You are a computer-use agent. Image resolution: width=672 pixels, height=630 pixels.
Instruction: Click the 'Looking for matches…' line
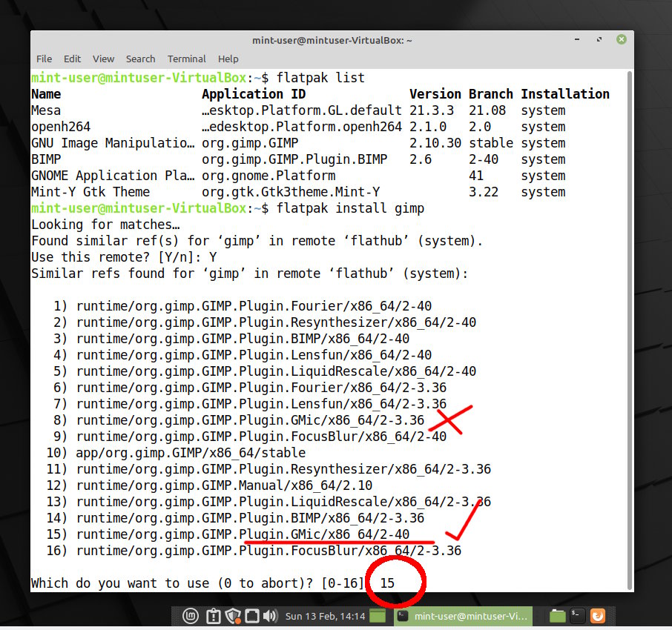(105, 225)
